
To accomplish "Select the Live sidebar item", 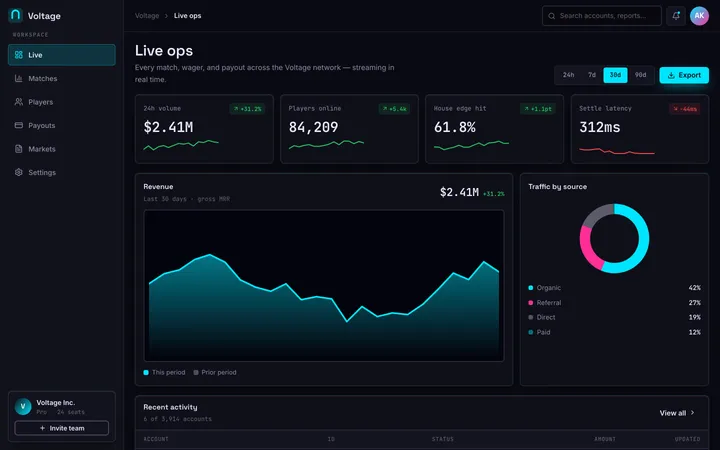I will click(x=62, y=55).
